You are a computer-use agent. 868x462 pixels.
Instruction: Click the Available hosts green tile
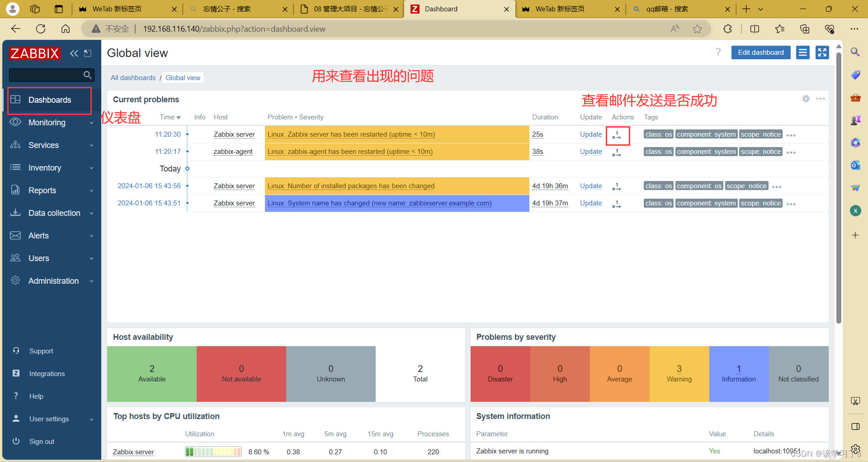click(x=152, y=374)
